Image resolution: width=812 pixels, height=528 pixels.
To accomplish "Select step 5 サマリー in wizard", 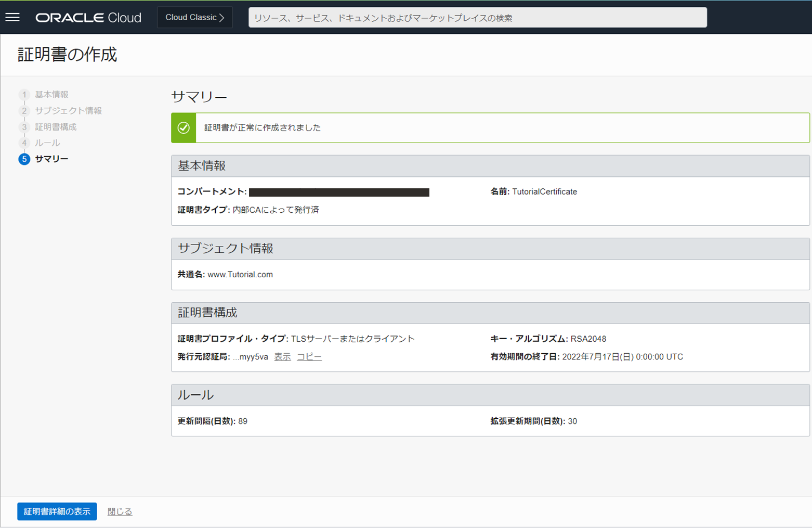I will point(51,159).
